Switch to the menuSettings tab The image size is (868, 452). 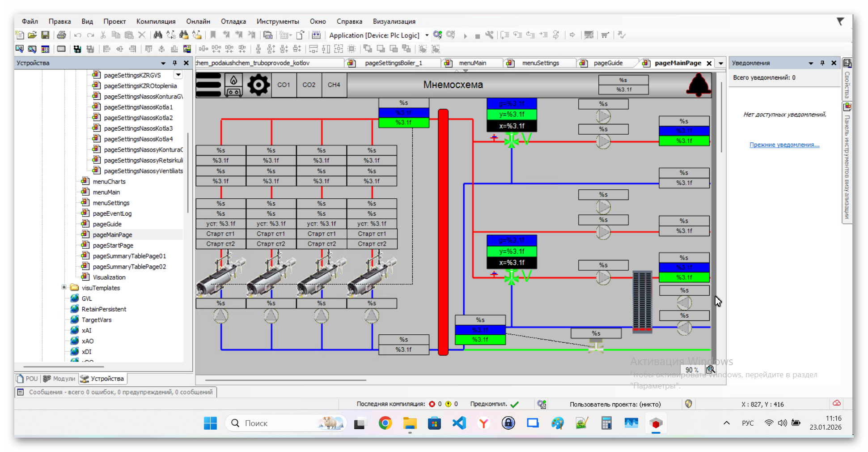point(540,63)
